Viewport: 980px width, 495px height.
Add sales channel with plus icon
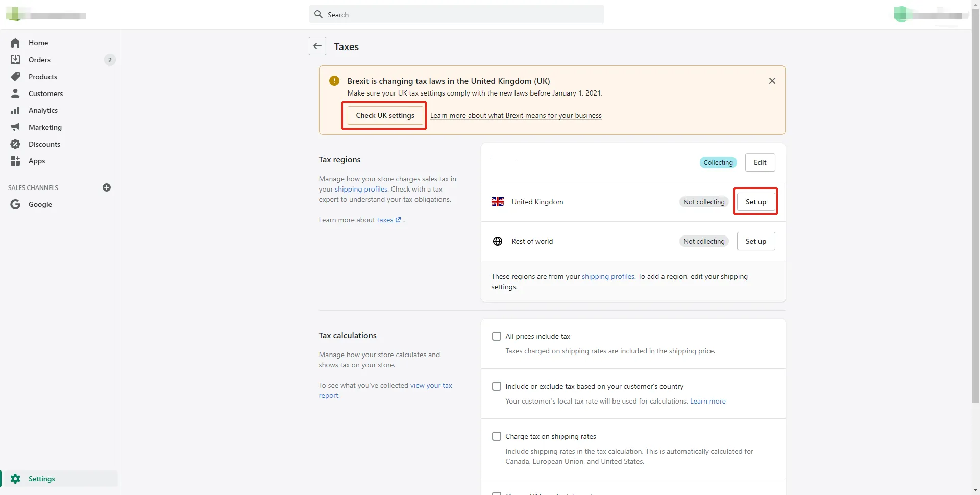point(107,187)
